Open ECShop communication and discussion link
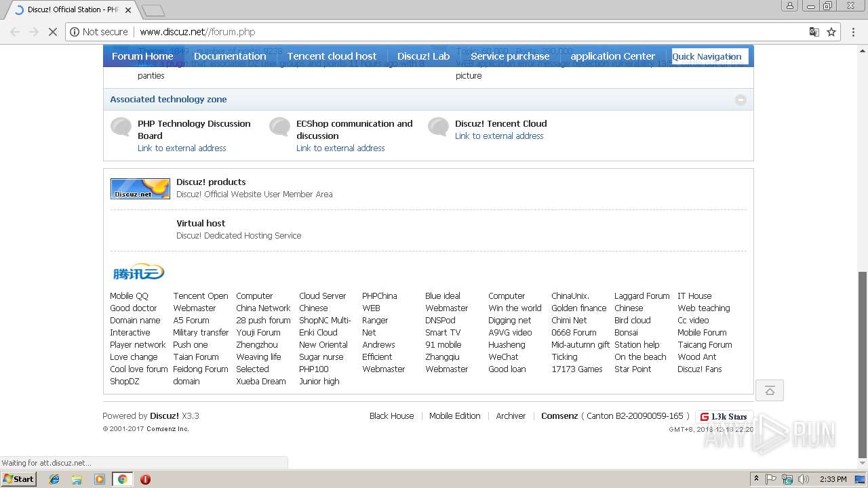This screenshot has width=868, height=488. coord(354,129)
